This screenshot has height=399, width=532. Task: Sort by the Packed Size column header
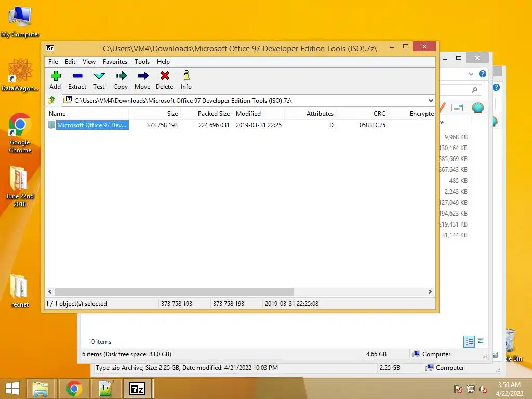(206, 114)
